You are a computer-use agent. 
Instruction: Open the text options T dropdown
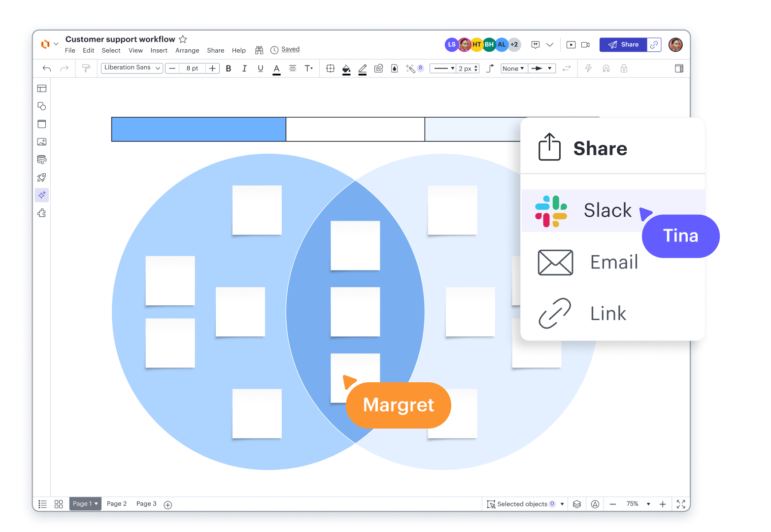point(309,68)
